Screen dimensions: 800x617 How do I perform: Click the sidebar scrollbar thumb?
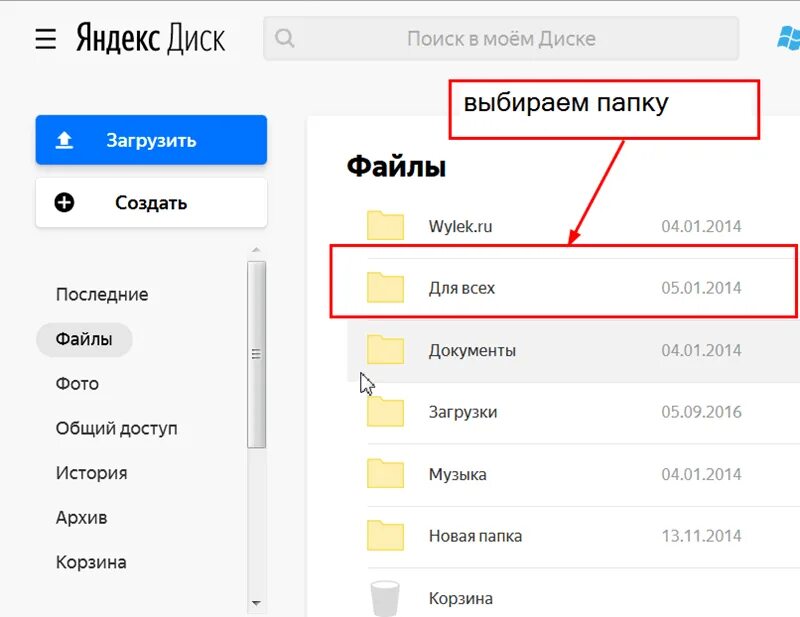(256, 354)
